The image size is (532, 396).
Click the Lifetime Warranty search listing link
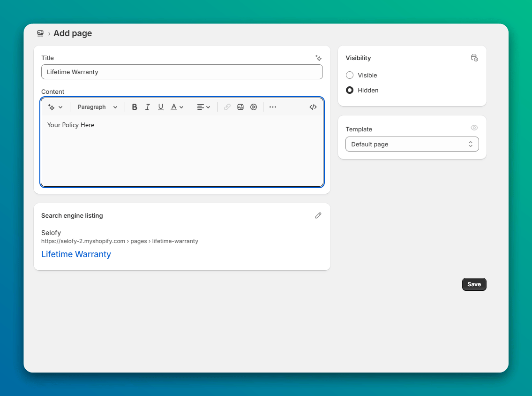[x=76, y=254]
